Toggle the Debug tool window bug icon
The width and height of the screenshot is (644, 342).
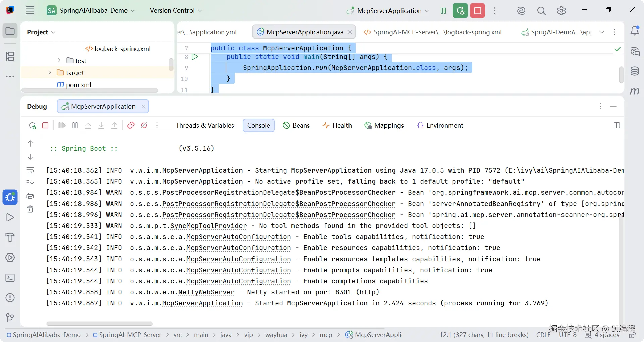coord(10,197)
